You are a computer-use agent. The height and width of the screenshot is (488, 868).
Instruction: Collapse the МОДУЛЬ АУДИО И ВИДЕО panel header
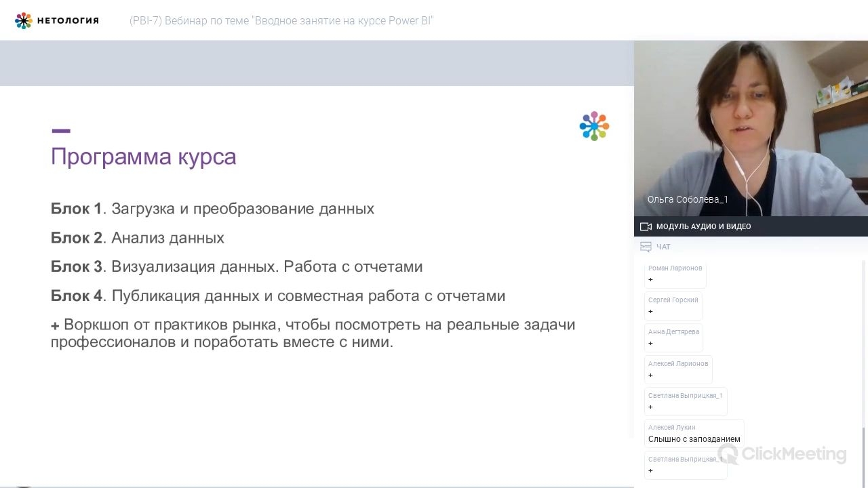pos(751,226)
